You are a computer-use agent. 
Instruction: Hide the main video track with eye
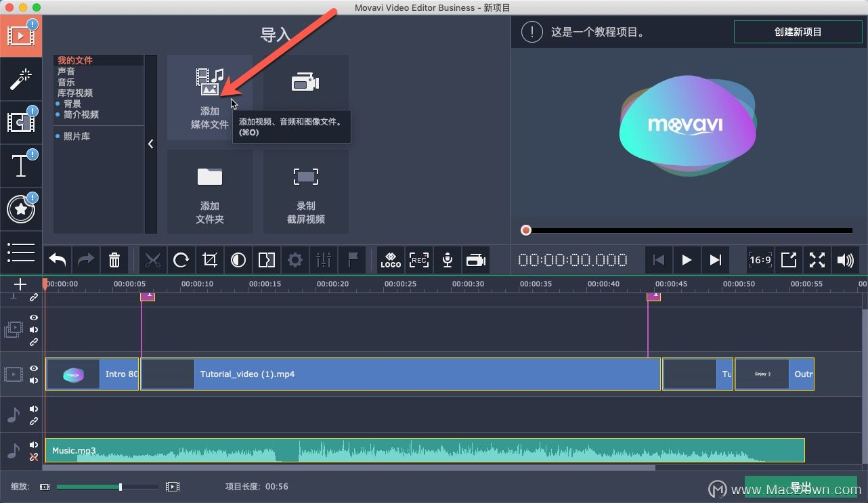[34, 368]
